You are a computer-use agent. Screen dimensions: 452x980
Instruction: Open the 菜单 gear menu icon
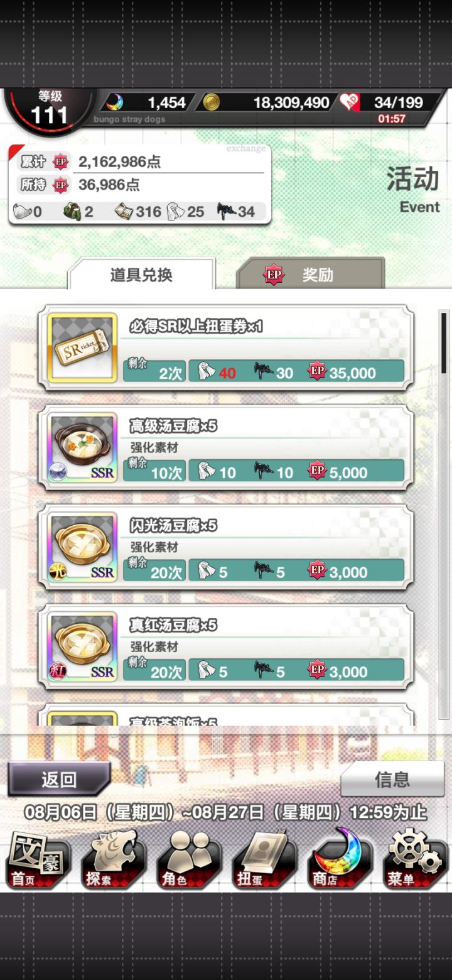tap(414, 861)
